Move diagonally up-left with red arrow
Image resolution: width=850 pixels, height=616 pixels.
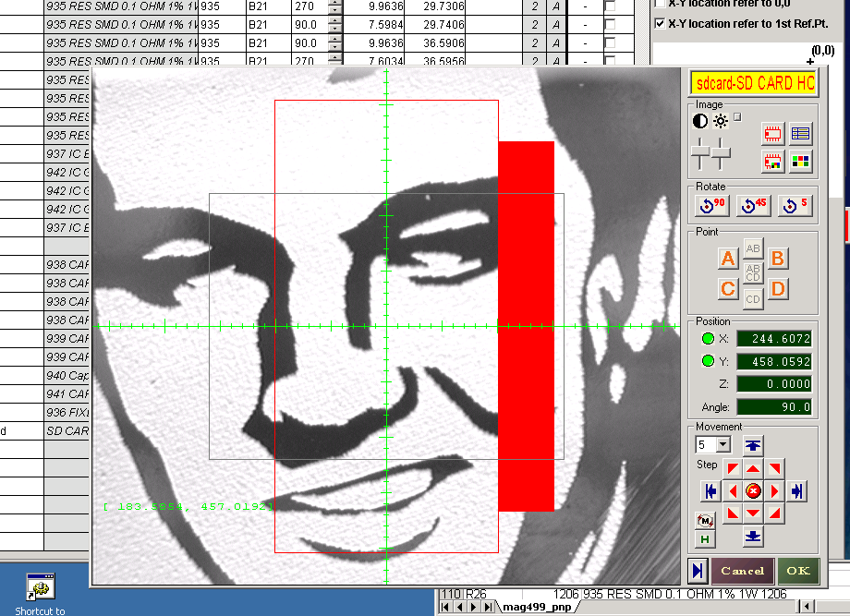click(x=733, y=468)
